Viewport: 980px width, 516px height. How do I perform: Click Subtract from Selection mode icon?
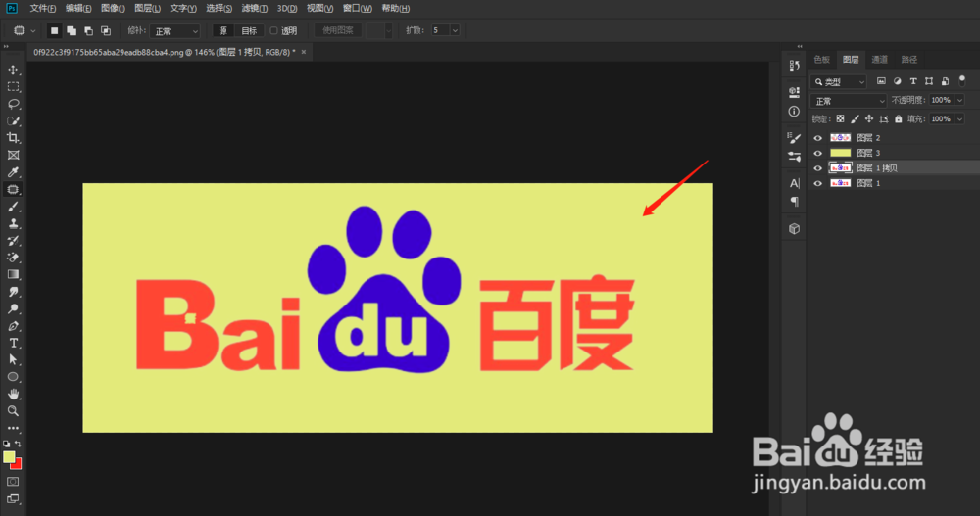click(89, 30)
